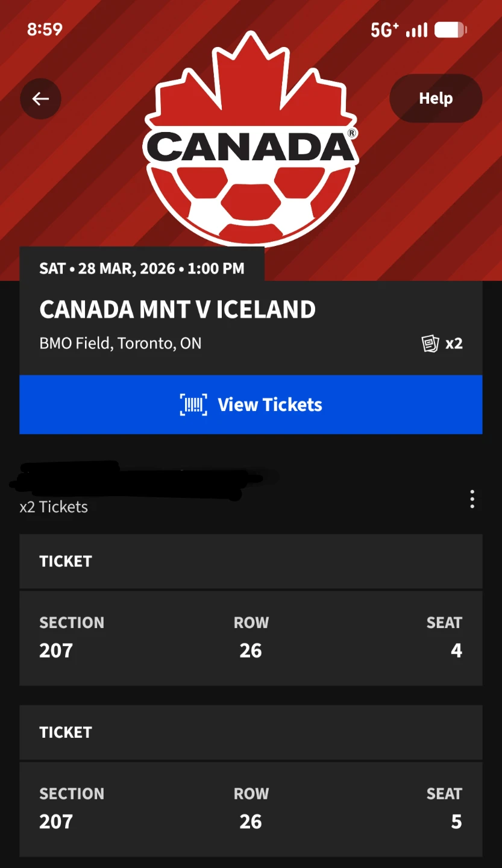Tap seat number 5 on second ticket
The image size is (502, 868).
click(456, 822)
